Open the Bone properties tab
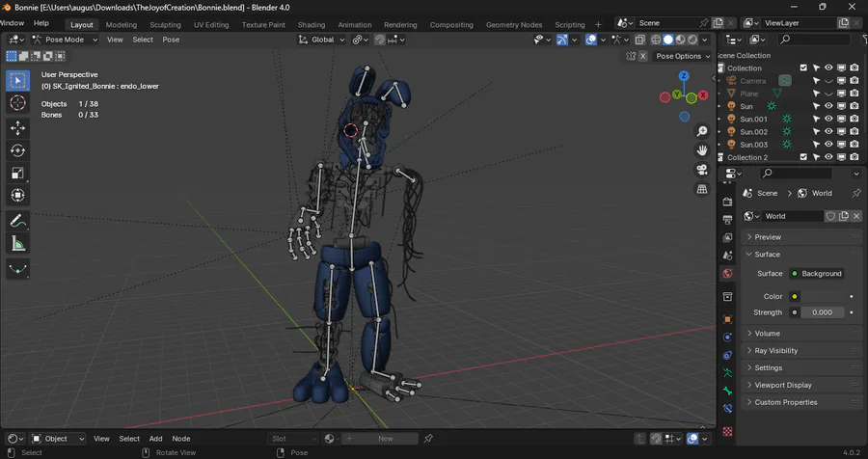Screen dimensions: 868x459 (727, 391)
